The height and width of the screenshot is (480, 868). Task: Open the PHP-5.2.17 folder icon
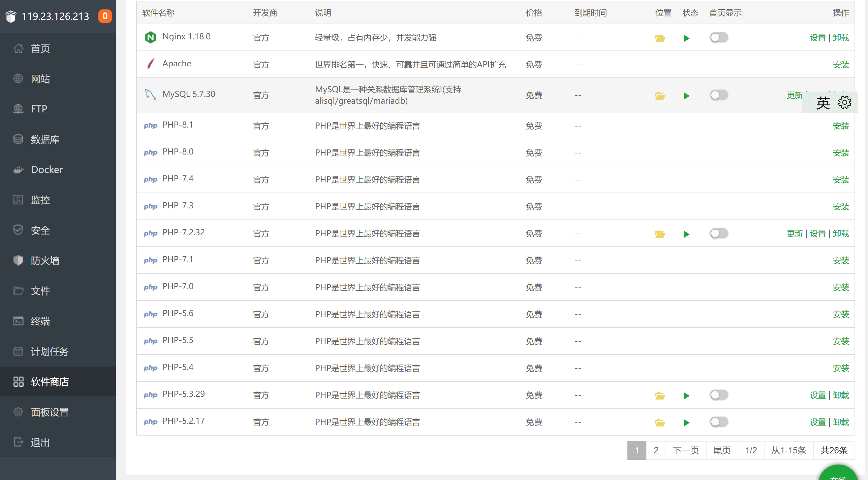click(660, 422)
